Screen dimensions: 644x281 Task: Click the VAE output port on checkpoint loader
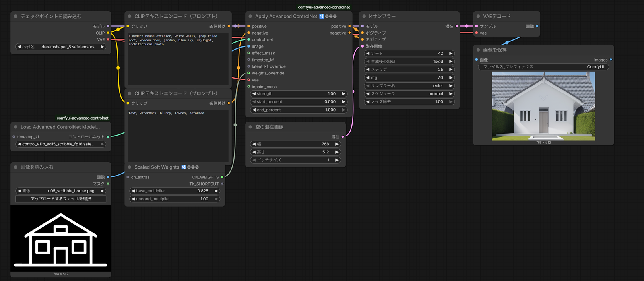(108, 39)
